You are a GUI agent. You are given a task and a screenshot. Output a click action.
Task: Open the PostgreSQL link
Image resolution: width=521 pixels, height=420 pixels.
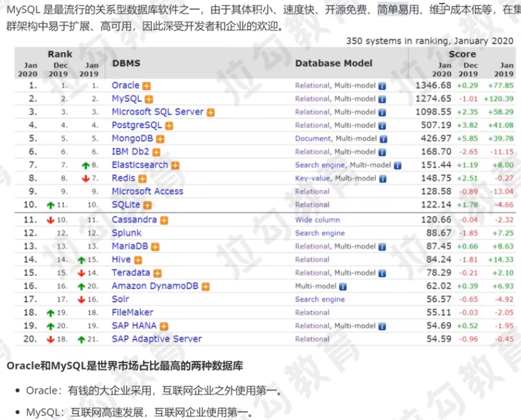(136, 125)
